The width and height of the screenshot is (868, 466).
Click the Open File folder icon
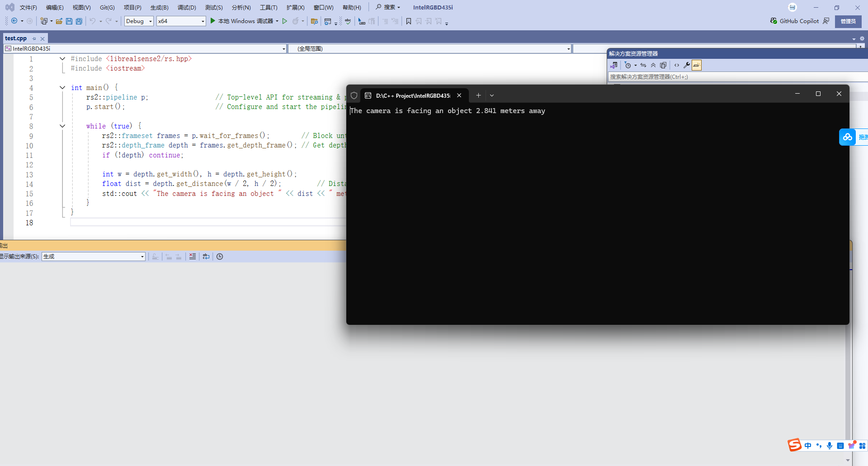59,21
